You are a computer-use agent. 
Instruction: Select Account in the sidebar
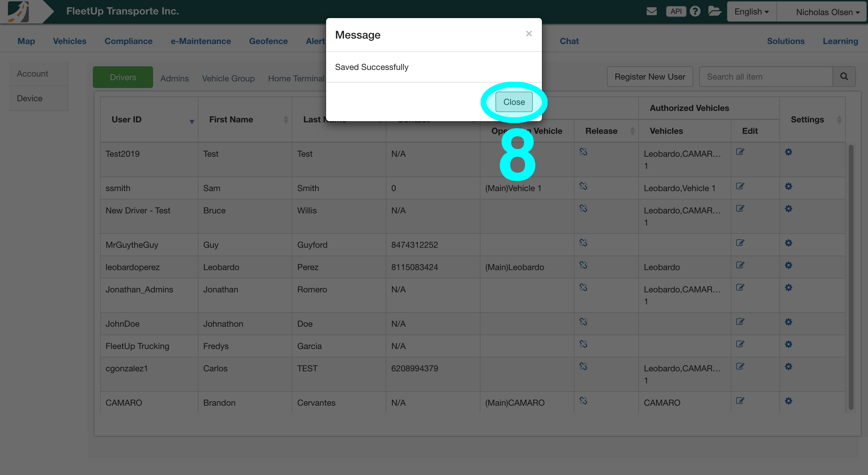coord(38,74)
